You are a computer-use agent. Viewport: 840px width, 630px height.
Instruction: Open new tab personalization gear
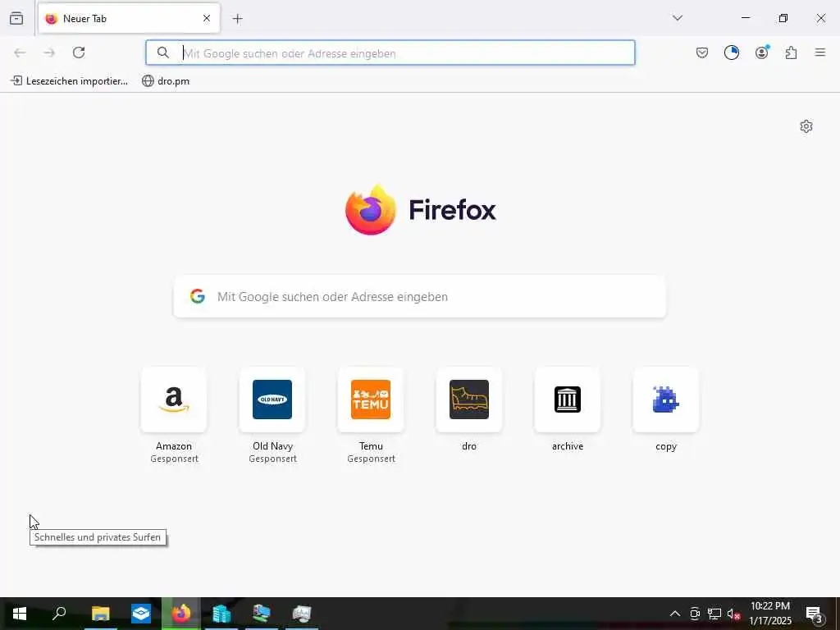point(806,126)
